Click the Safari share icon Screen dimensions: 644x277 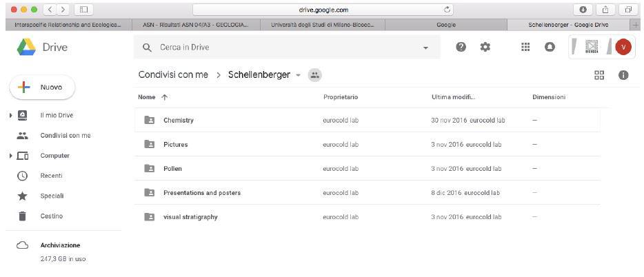click(x=605, y=10)
